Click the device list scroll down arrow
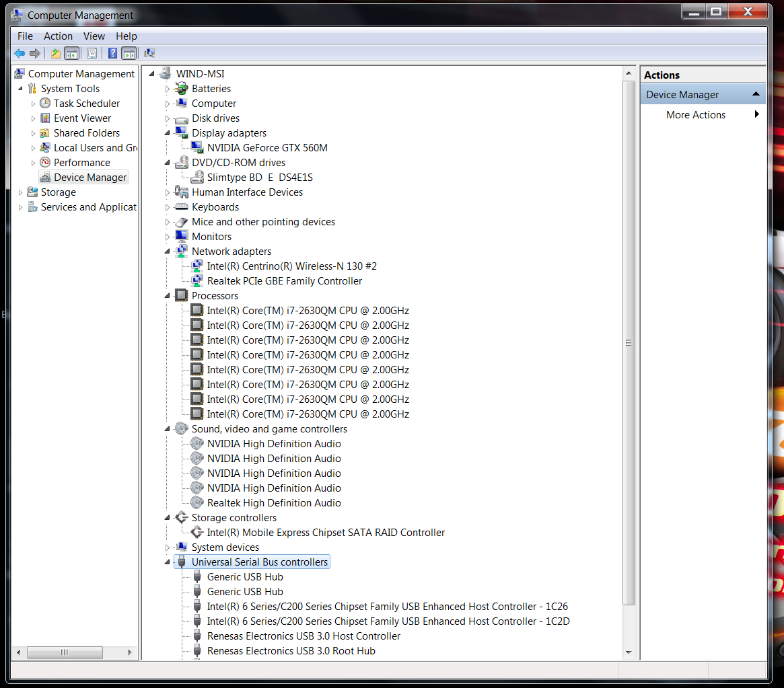Image resolution: width=784 pixels, height=688 pixels. pyautogui.click(x=629, y=652)
